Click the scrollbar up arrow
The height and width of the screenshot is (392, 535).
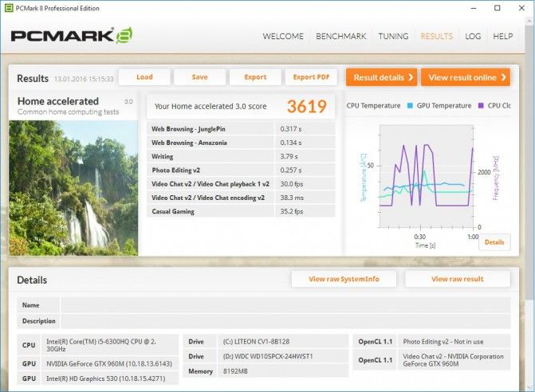(530, 20)
